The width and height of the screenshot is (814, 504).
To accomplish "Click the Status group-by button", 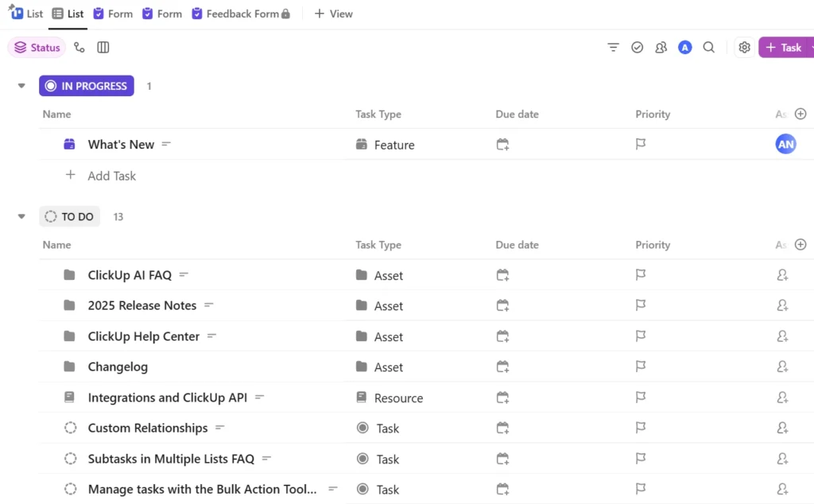I will [x=37, y=47].
